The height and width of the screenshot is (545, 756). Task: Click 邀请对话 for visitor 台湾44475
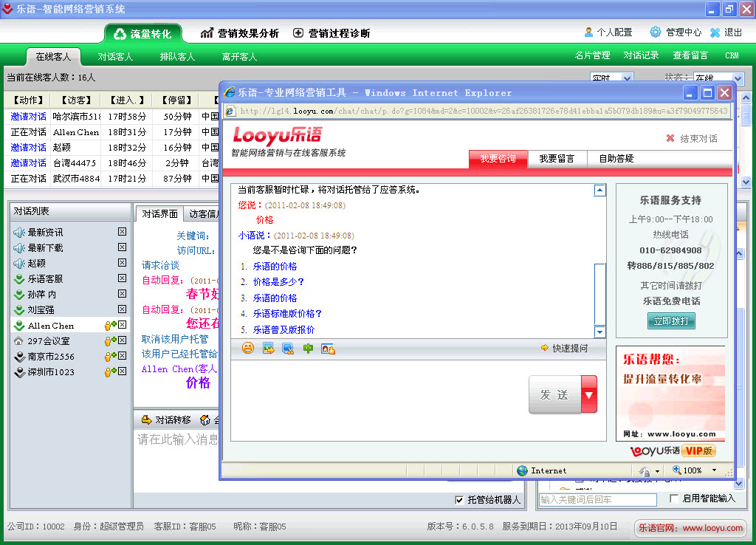click(29, 163)
